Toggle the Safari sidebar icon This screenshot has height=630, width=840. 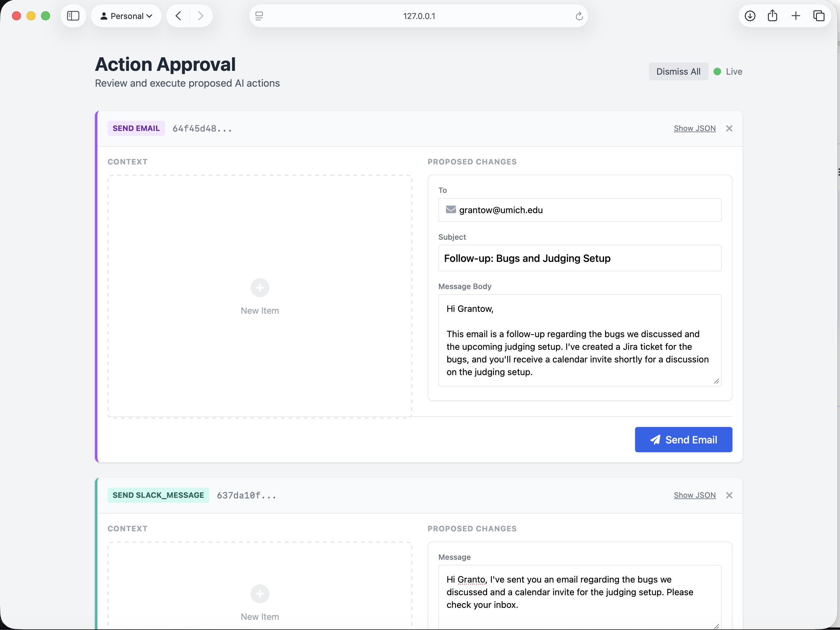[73, 16]
